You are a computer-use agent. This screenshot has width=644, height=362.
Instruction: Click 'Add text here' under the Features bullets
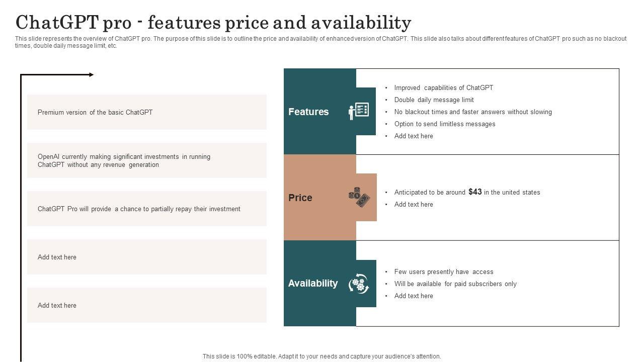coord(414,136)
